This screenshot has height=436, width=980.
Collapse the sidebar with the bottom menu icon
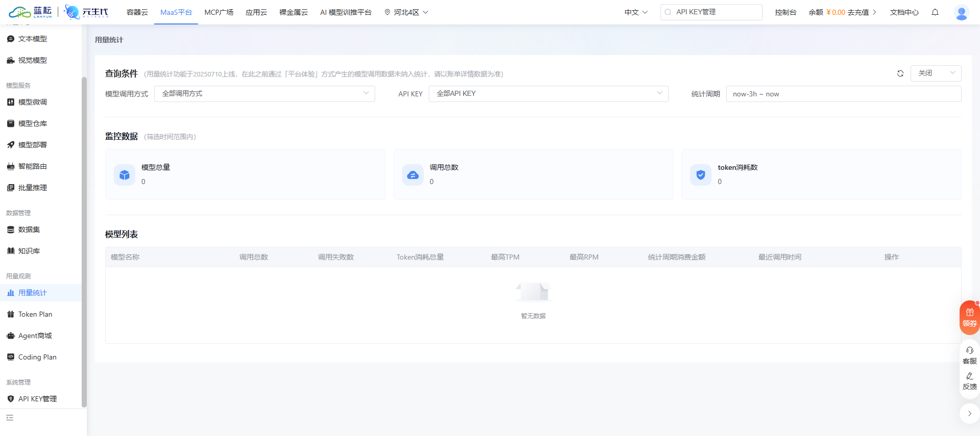(10, 418)
